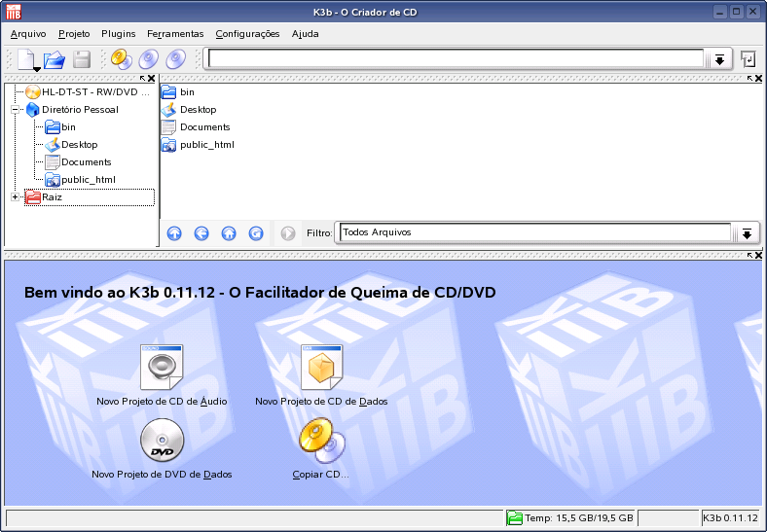Click the Filtro field showing Todos Arquivos
767x532 pixels.
535,232
